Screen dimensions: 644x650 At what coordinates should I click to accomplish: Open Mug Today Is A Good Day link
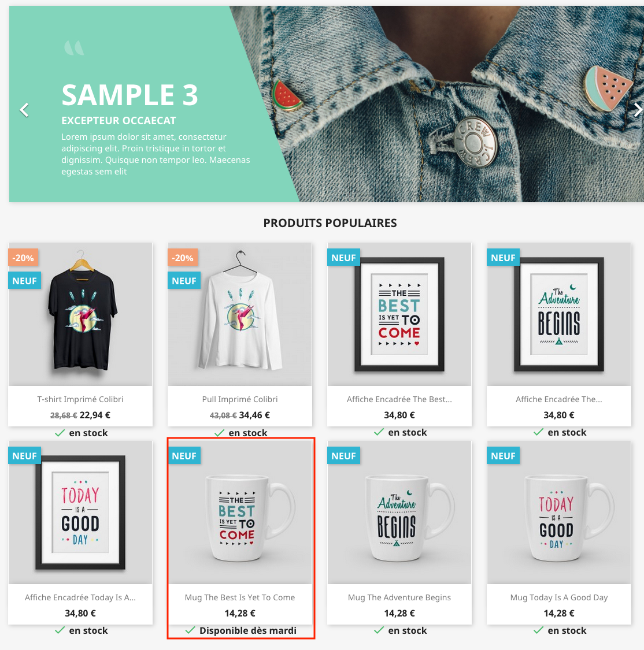tap(559, 597)
